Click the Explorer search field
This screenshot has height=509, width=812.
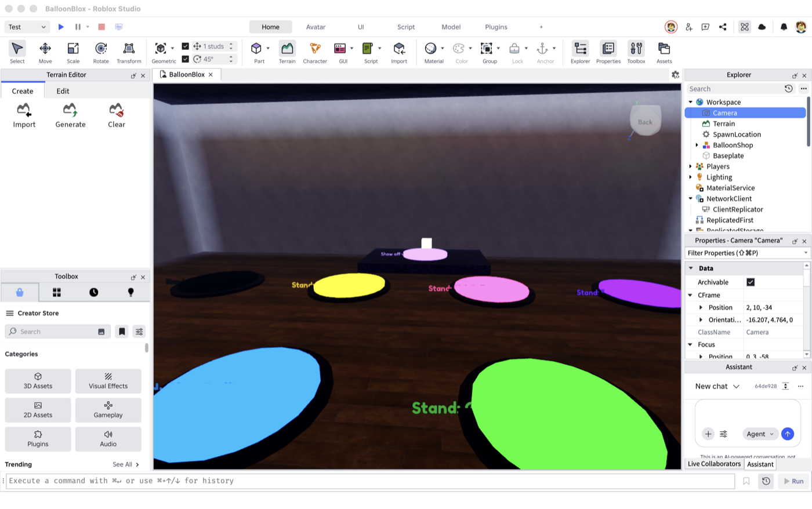pyautogui.click(x=734, y=89)
